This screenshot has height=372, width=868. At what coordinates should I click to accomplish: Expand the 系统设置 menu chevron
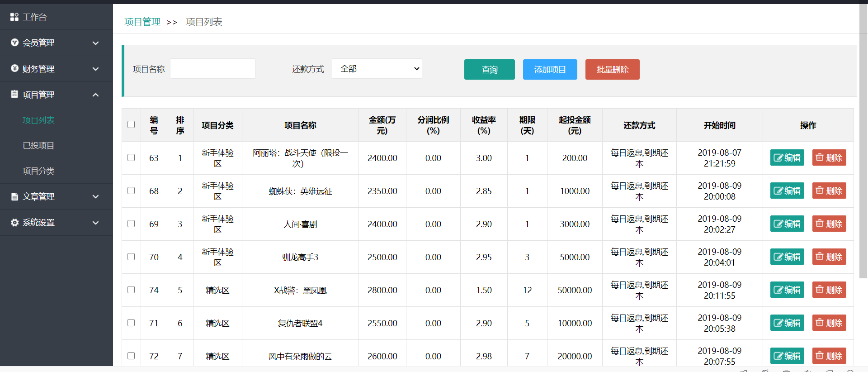click(x=95, y=223)
